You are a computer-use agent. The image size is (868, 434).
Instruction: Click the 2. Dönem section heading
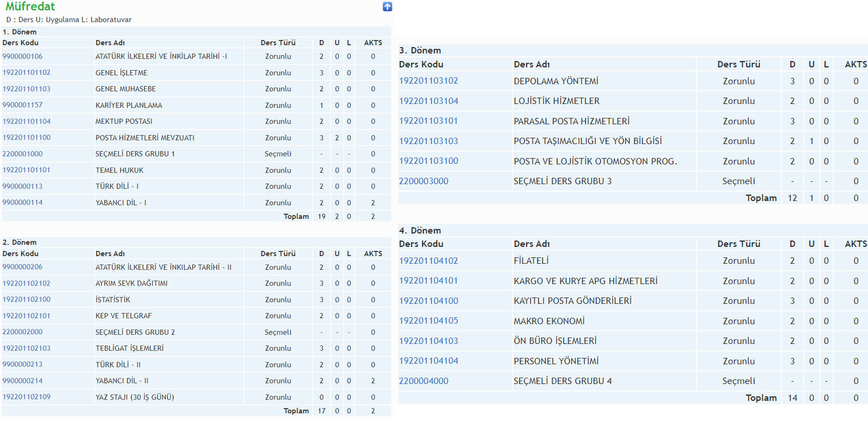(x=20, y=242)
